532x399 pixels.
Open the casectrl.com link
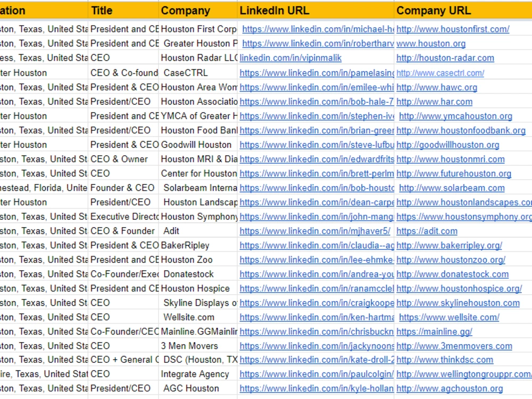coord(440,73)
